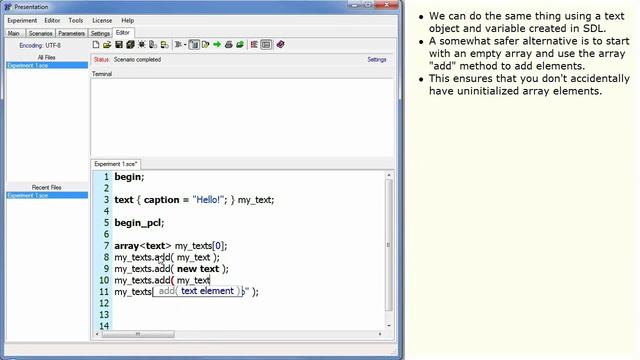
Task: Switch to the Settings tab
Action: [x=100, y=33]
